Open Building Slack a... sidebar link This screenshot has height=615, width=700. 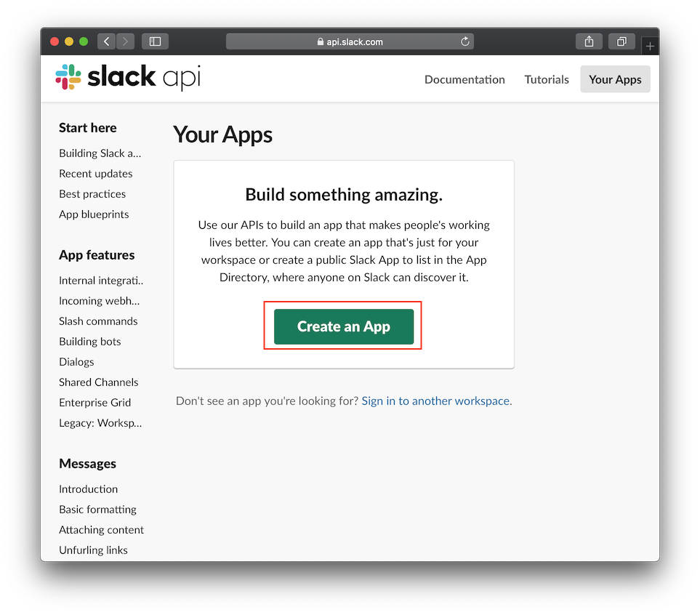coord(100,153)
